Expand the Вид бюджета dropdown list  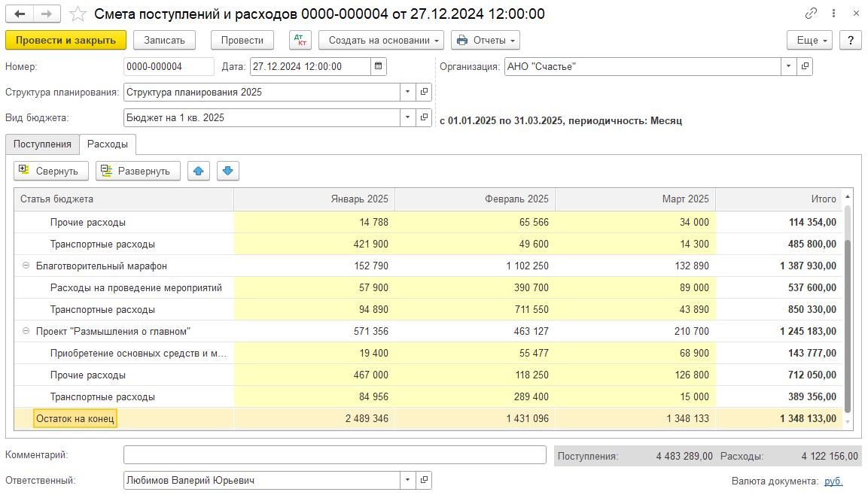[407, 118]
